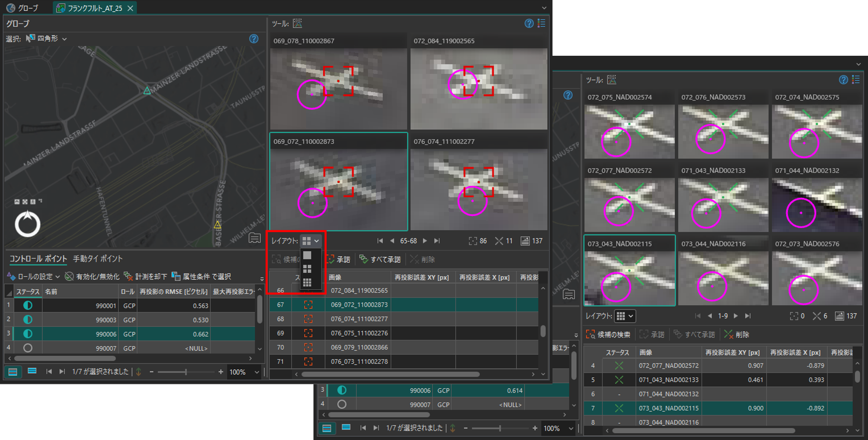This screenshot has width=868, height=440.
Task: Choose the 3x3 grid layout option
Action: (307, 282)
